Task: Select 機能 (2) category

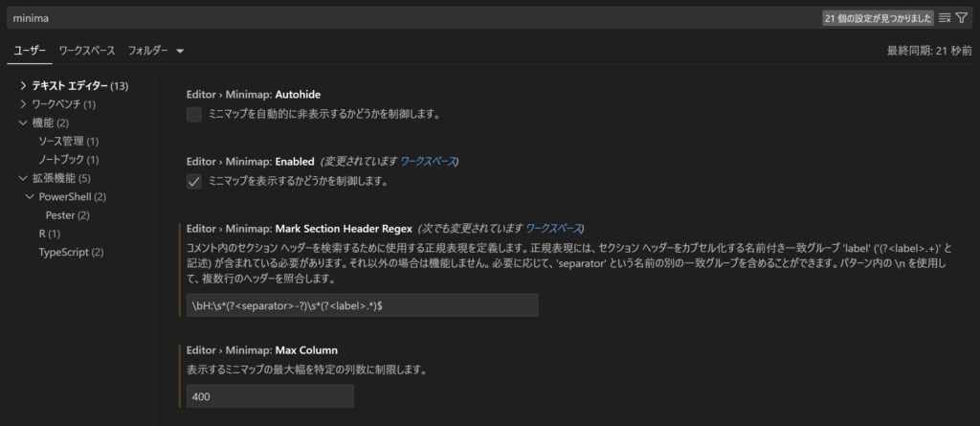Action: pos(50,123)
